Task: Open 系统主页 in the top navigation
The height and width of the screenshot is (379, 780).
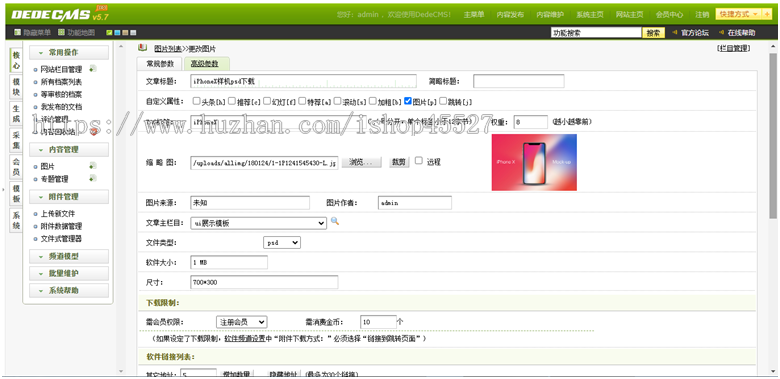Action: coord(589,15)
